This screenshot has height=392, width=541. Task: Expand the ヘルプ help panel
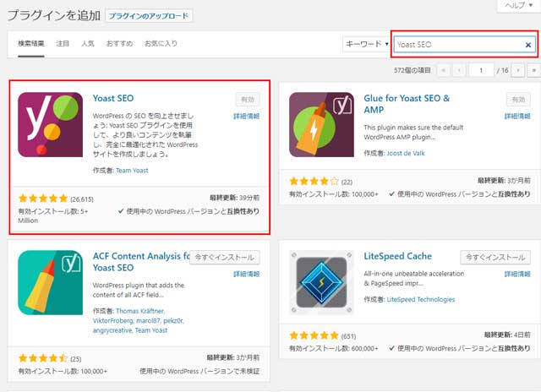click(518, 5)
